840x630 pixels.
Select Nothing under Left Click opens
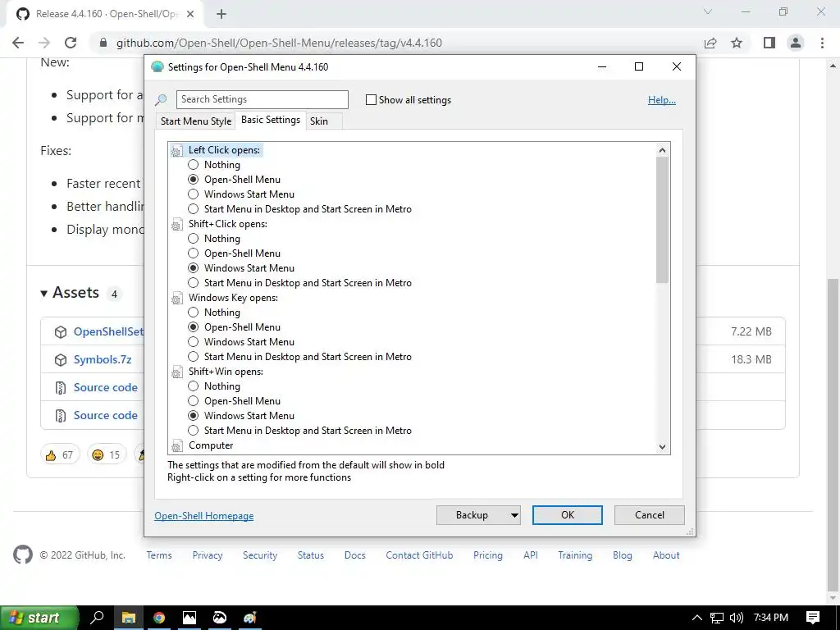point(194,164)
